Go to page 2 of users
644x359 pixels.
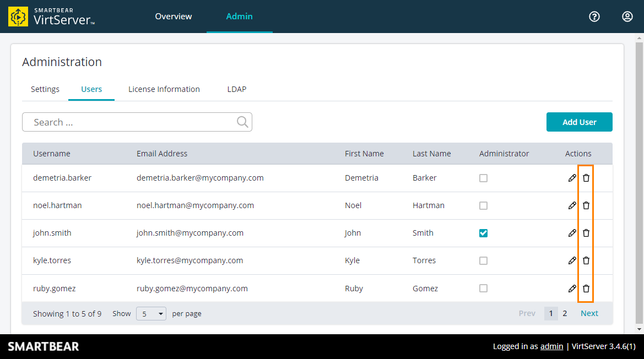564,313
